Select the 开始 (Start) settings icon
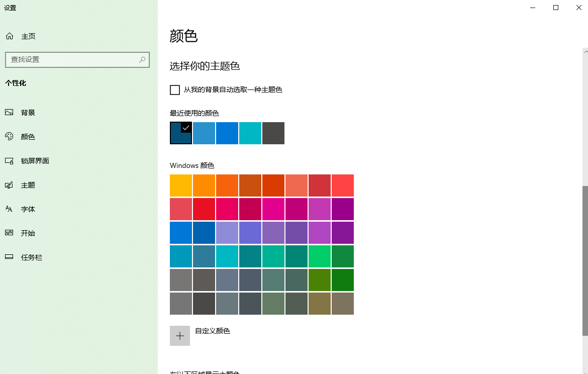 [10, 233]
